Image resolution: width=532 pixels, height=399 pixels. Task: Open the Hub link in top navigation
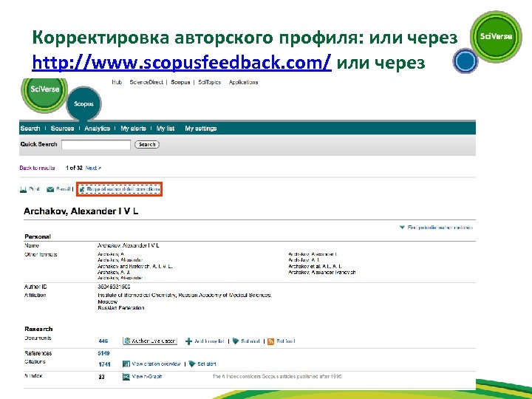[117, 82]
